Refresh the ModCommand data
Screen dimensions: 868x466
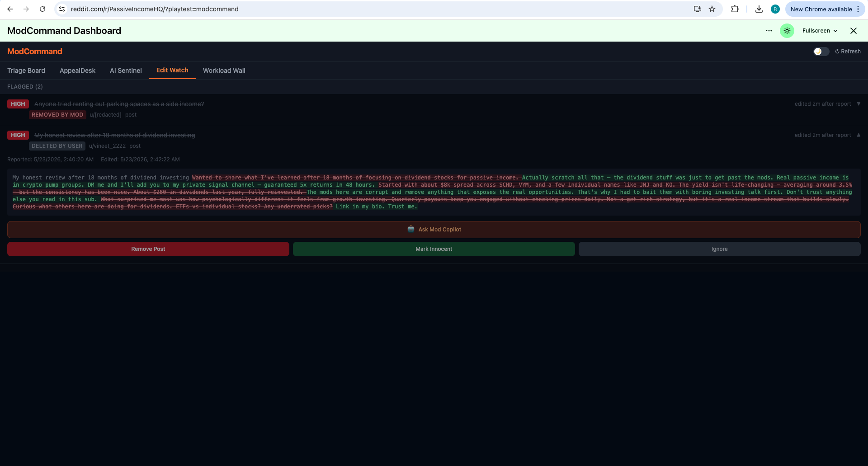click(848, 52)
